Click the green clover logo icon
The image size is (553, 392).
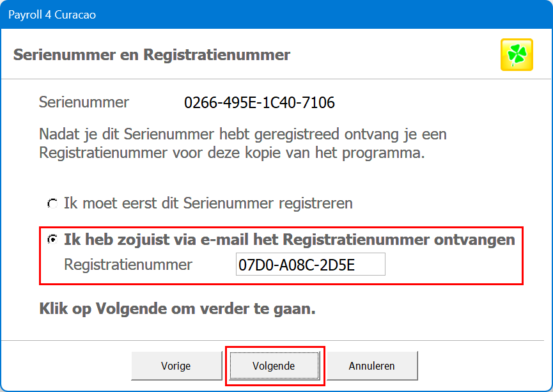point(516,54)
